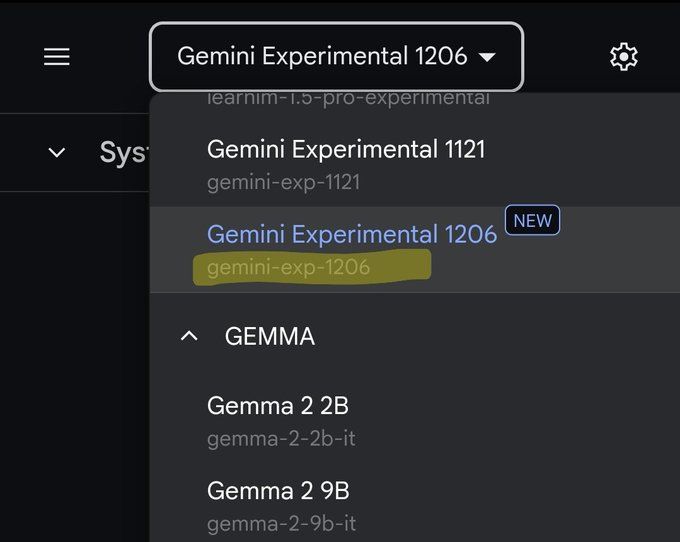Click the GEMMA group header label
Viewport: 680px width, 542px height.
pos(270,336)
